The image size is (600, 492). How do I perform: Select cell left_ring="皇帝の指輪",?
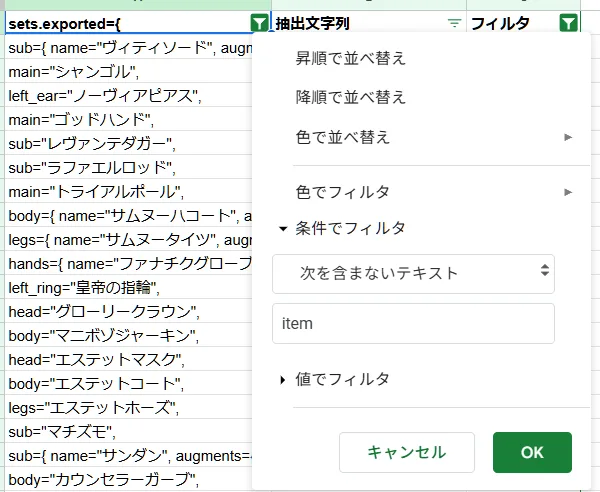[x=128, y=287]
